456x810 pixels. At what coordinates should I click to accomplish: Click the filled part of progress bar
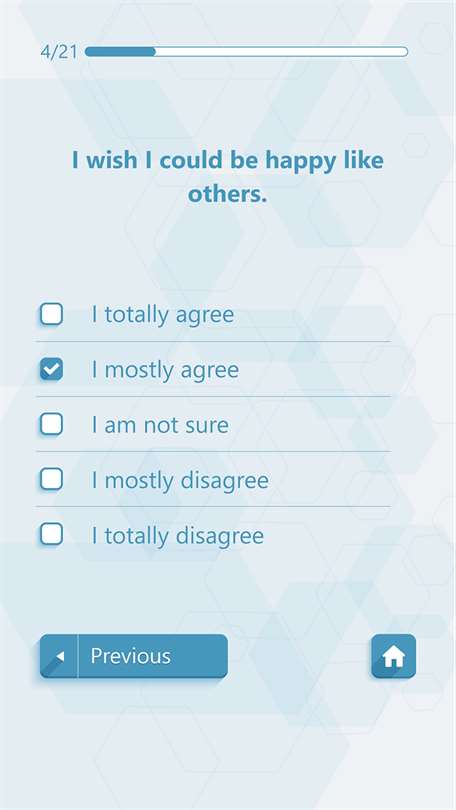(120, 52)
